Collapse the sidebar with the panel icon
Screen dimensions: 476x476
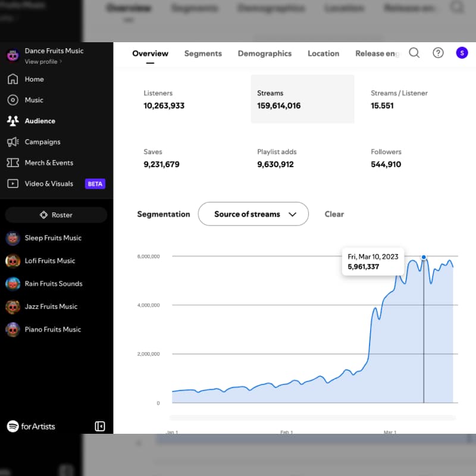point(100,426)
